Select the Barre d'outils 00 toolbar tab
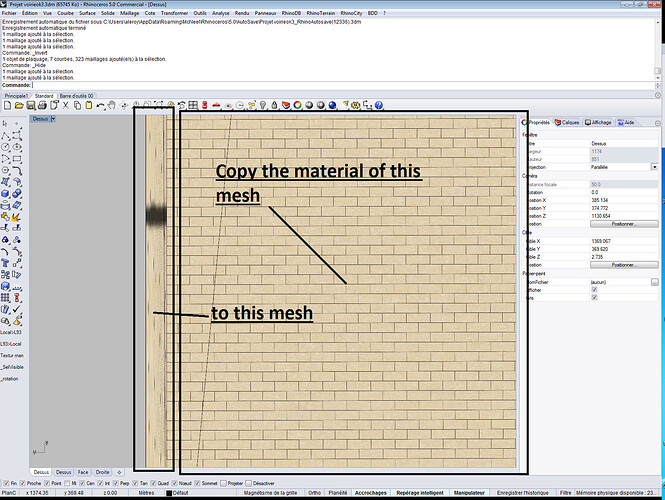Image resolution: width=665 pixels, height=500 pixels. [x=76, y=96]
